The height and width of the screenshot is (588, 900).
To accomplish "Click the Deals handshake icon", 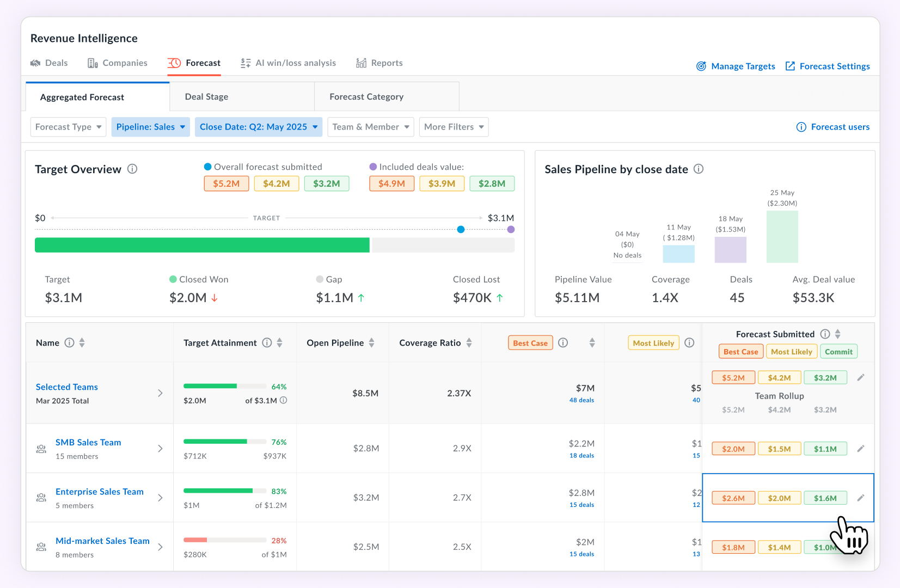I will pos(35,63).
